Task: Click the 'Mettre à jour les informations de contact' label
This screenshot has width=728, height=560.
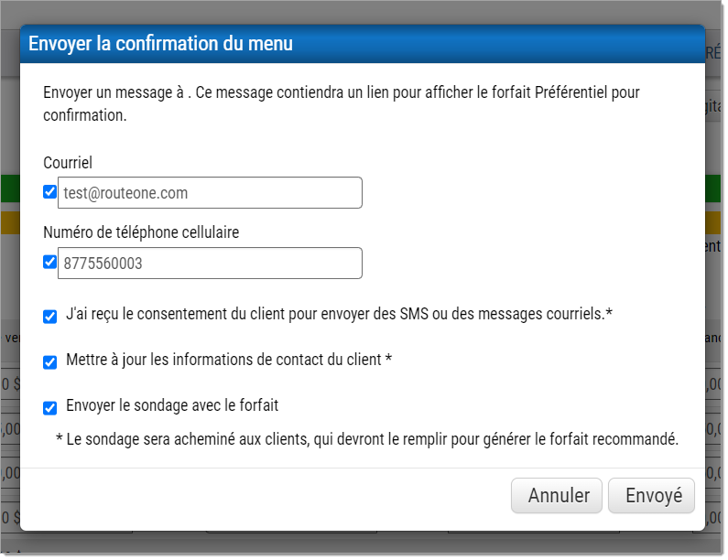Action: [229, 360]
